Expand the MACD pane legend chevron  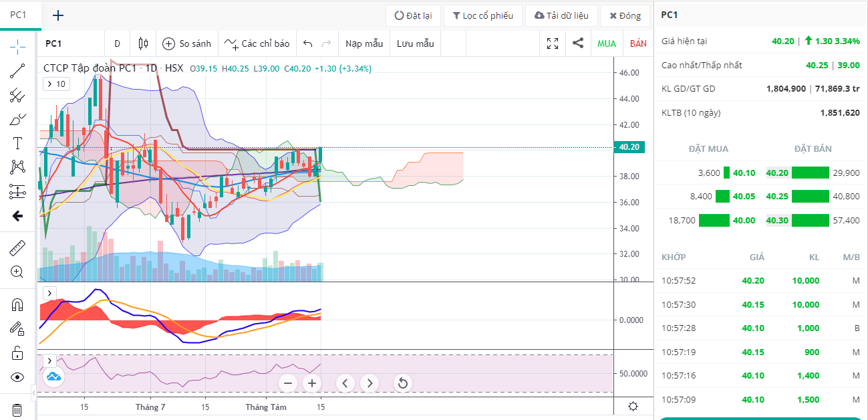(50, 293)
